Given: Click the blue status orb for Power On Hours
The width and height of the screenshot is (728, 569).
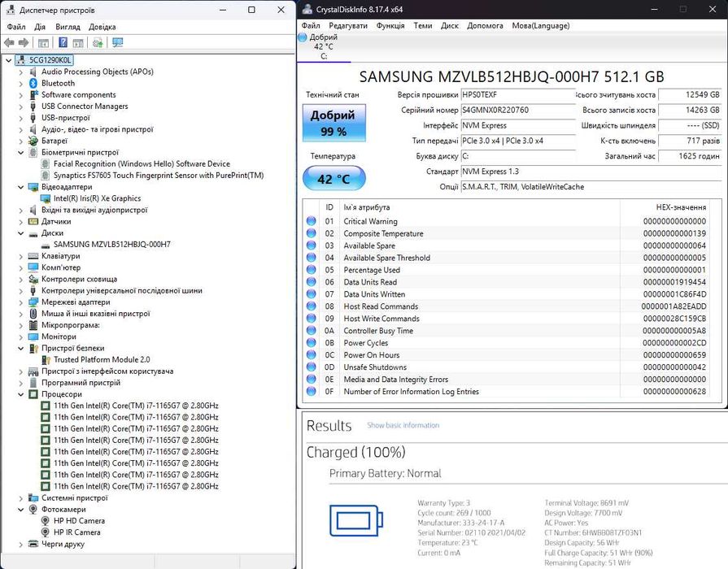Looking at the screenshot, I should [312, 354].
